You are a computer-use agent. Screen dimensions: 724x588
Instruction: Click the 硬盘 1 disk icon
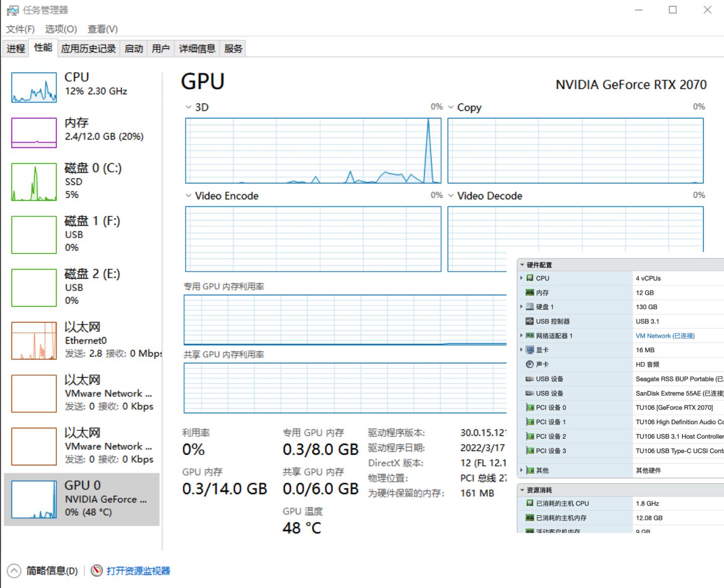529,306
